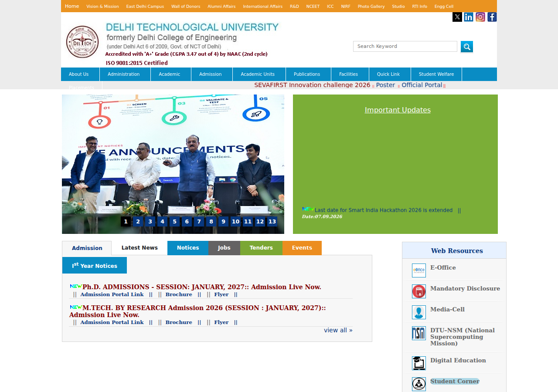Screen dimensions: 558x392
Task: Click the DTU-NSM icon
Action: 419,333
